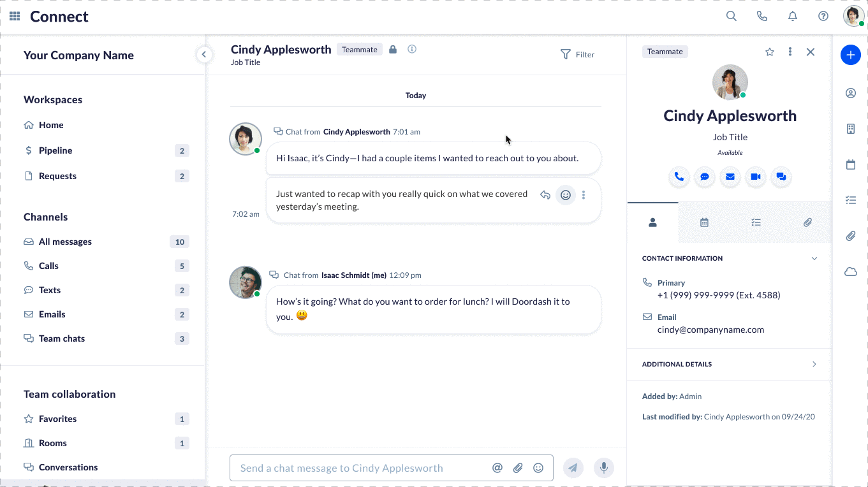Collapse the left sidebar with chevron arrow
The image size is (868, 487).
203,55
